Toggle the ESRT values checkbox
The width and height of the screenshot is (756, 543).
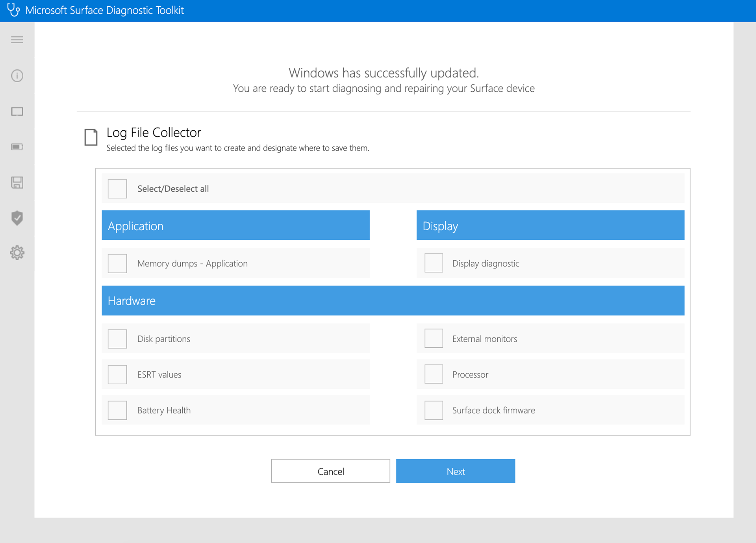117,374
